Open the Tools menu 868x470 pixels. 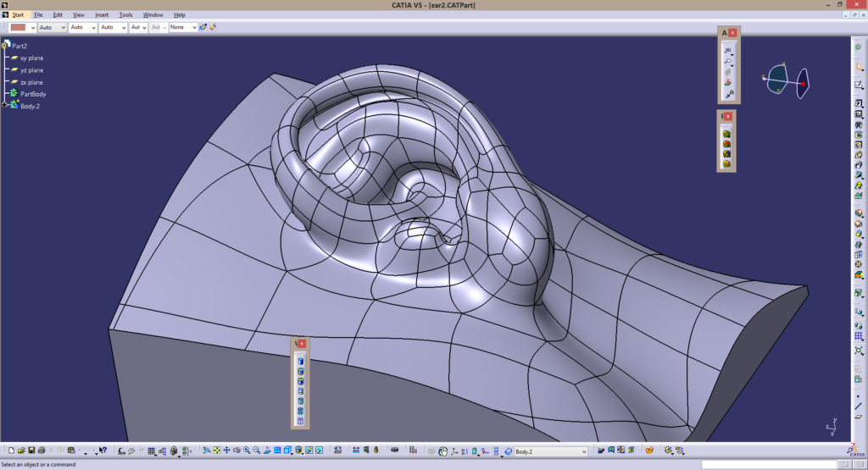[125, 14]
